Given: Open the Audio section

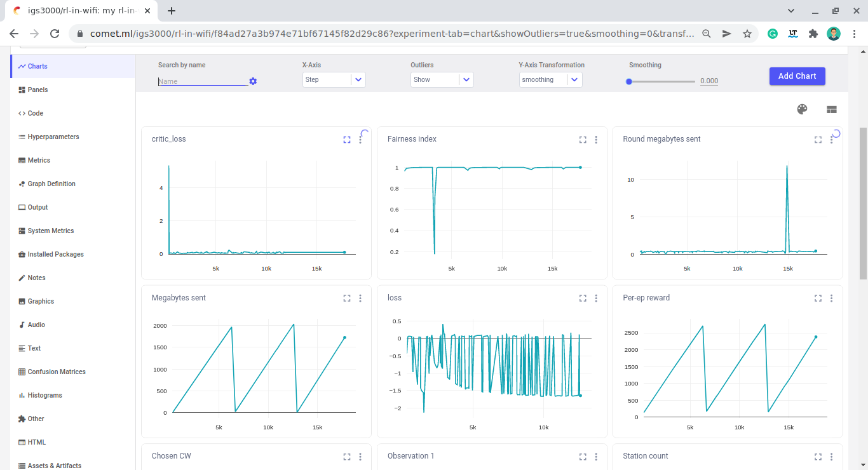Looking at the screenshot, I should (x=73, y=325).
